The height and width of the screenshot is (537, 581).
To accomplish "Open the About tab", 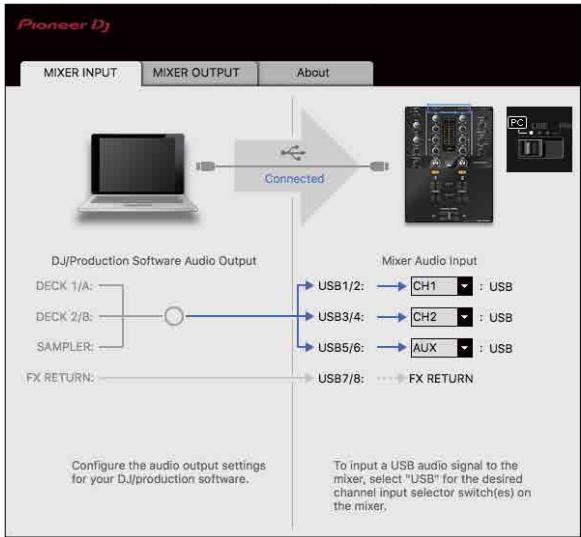I will 315,73.
